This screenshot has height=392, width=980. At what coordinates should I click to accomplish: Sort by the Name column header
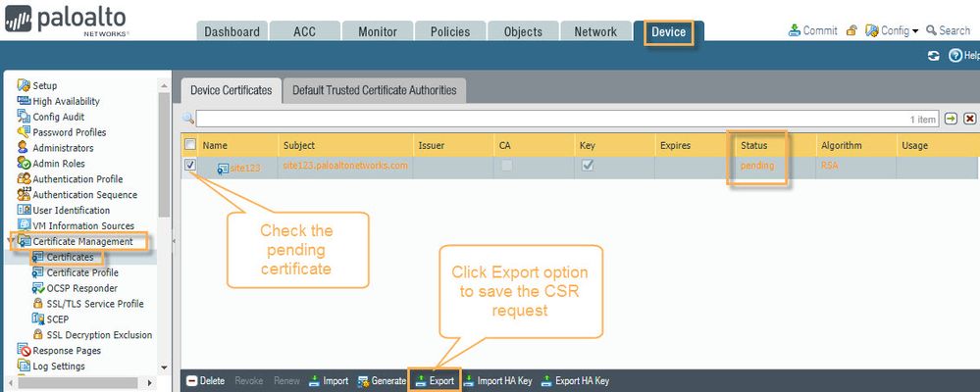coord(215,145)
